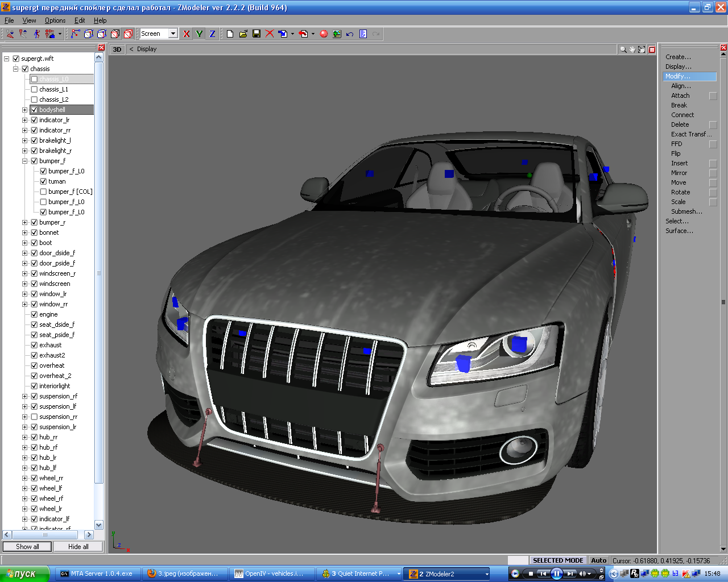Click the scene tree vertical scrollbar thumb

(98, 273)
